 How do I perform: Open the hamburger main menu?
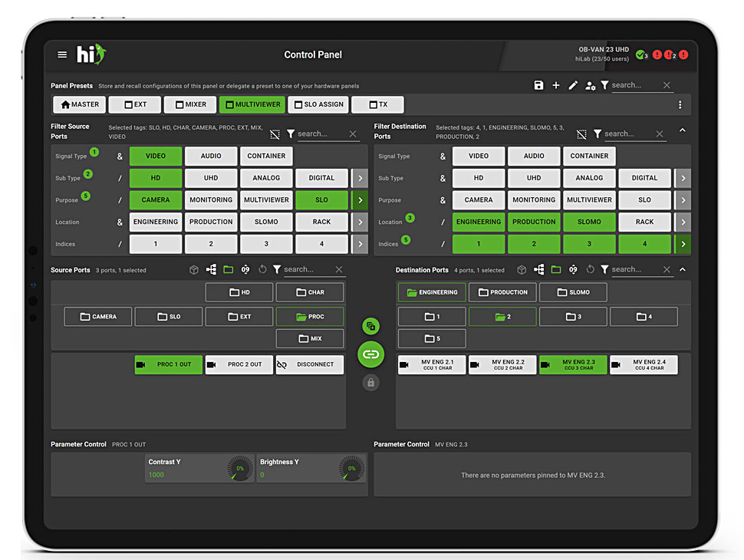click(x=62, y=54)
